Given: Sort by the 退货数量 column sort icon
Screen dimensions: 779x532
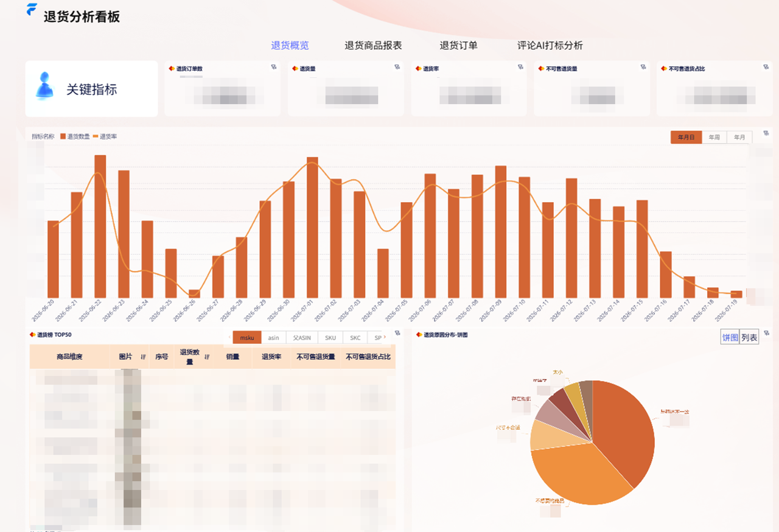Looking at the screenshot, I should point(207,357).
